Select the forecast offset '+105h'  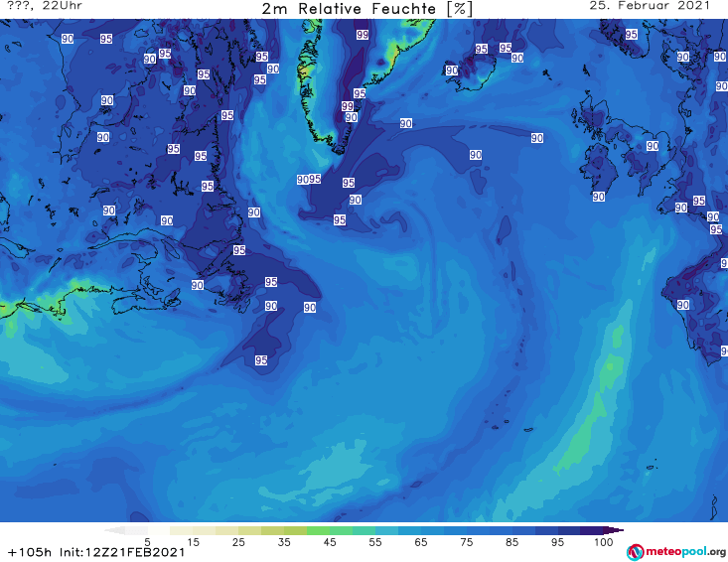(x=29, y=552)
